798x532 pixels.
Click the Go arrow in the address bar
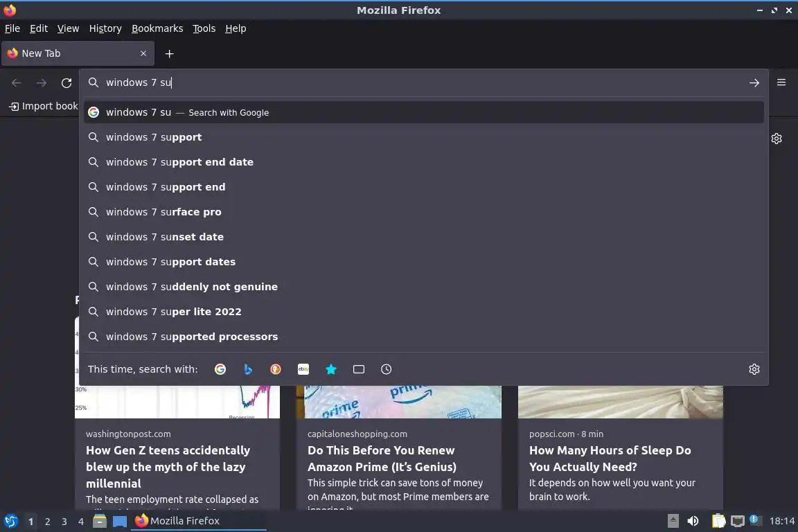pyautogui.click(x=754, y=82)
